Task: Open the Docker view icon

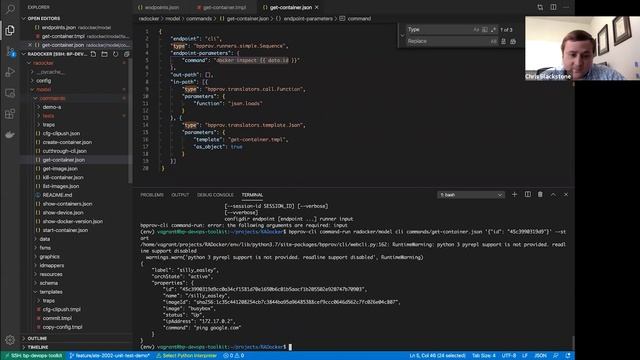Action: point(10,134)
